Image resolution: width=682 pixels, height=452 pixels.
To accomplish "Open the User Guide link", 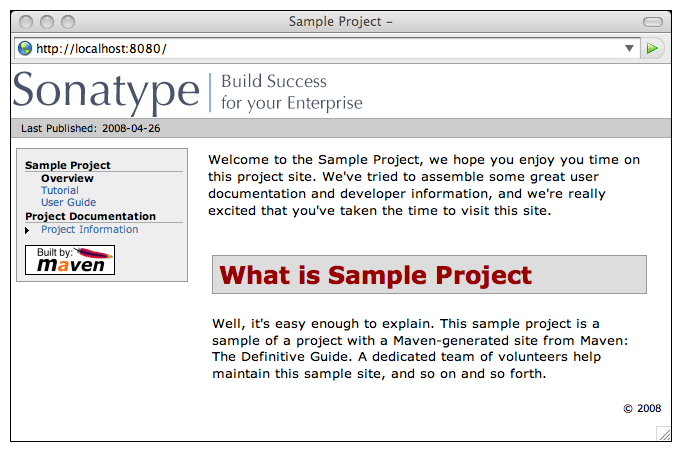I will [68, 202].
